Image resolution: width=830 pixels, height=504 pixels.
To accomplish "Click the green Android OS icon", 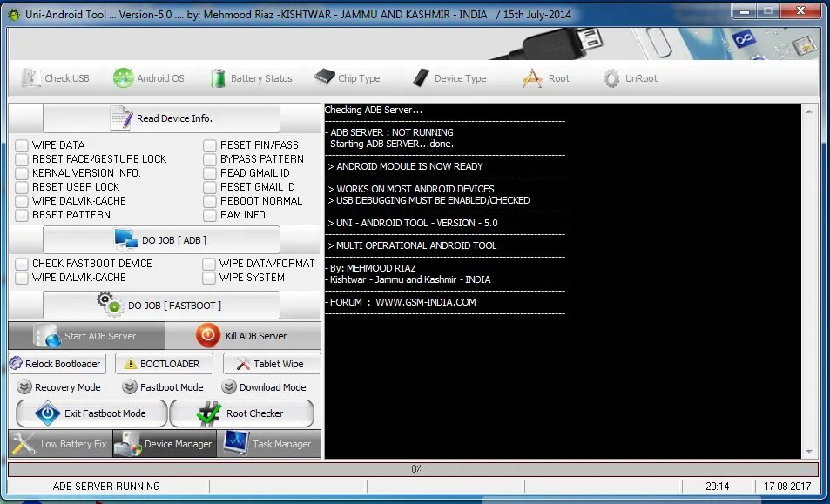I will coord(124,77).
